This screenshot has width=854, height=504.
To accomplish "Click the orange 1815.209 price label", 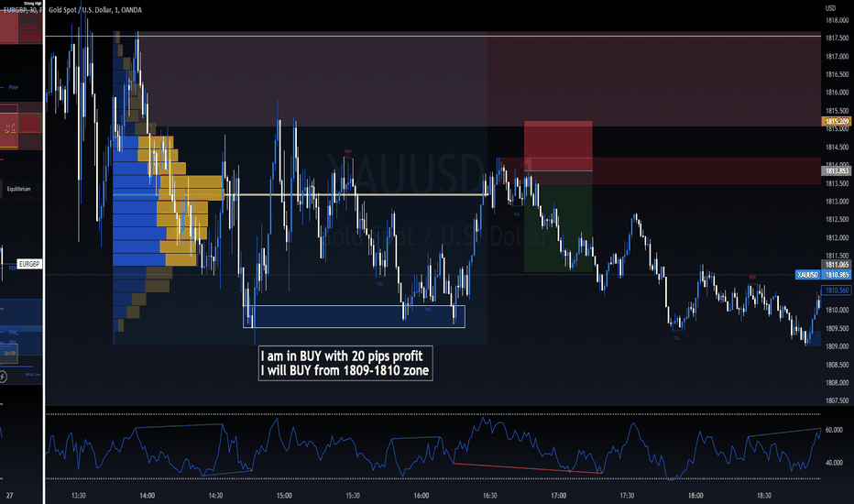I will (x=837, y=122).
